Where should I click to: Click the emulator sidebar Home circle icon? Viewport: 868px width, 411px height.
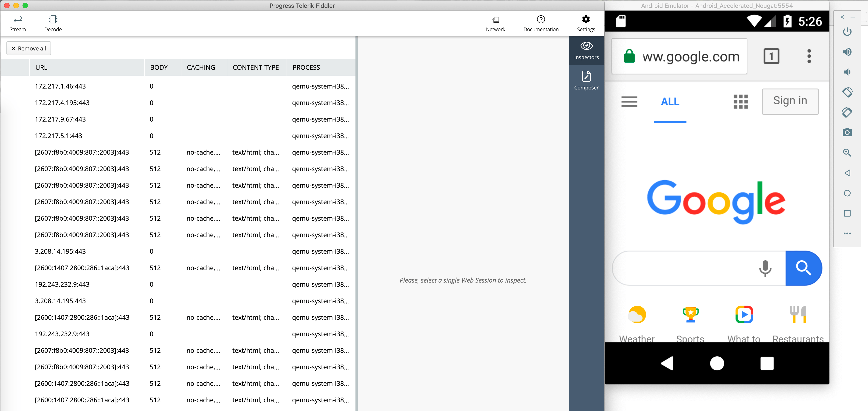[x=847, y=193]
